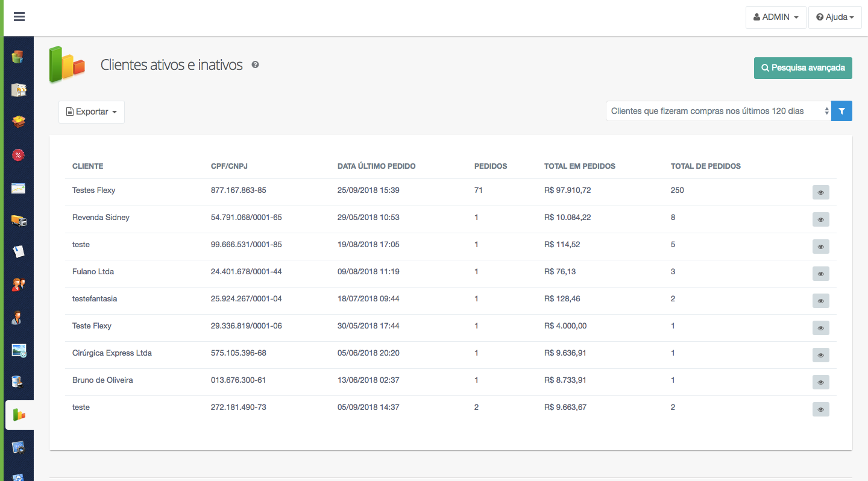The height and width of the screenshot is (481, 868).
Task: Click total R$ 10.084,22
Action: coord(567,218)
